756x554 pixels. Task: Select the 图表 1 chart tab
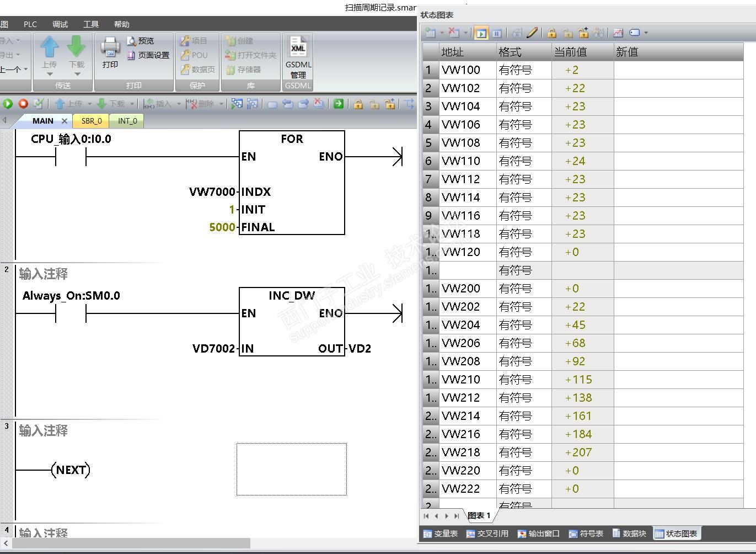tap(479, 515)
